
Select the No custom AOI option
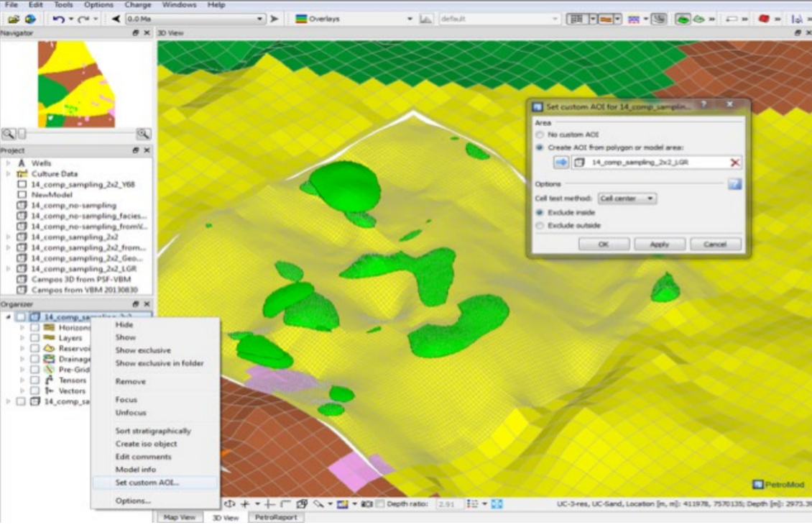[x=539, y=134]
